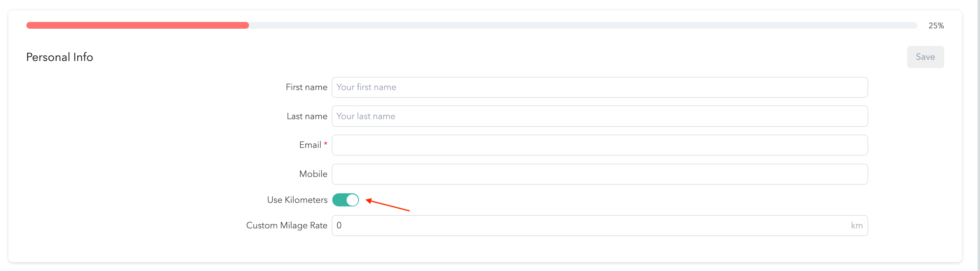This screenshot has width=980, height=271.
Task: Click the Mobile label
Action: click(313, 174)
